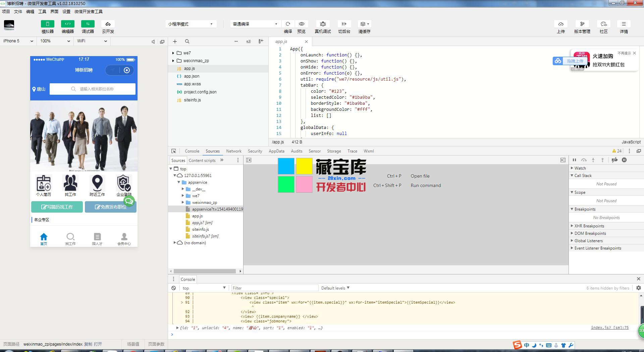This screenshot has height=352, width=644.
Task: Click the 编译 refresh icon
Action: click(x=288, y=24)
